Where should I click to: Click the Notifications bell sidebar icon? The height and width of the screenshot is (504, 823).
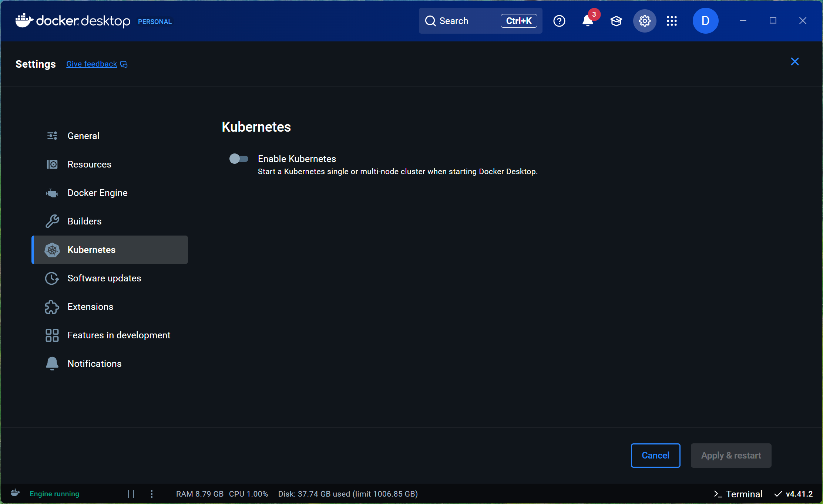tap(52, 364)
